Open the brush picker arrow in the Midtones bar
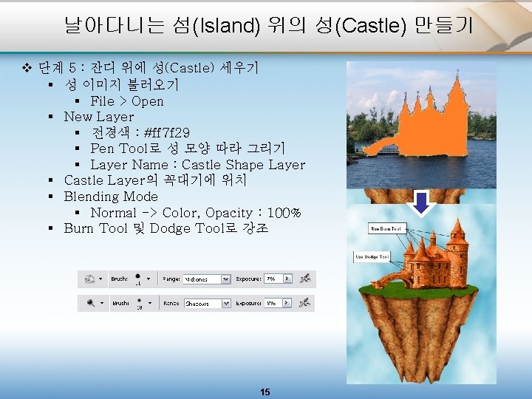 149,279
